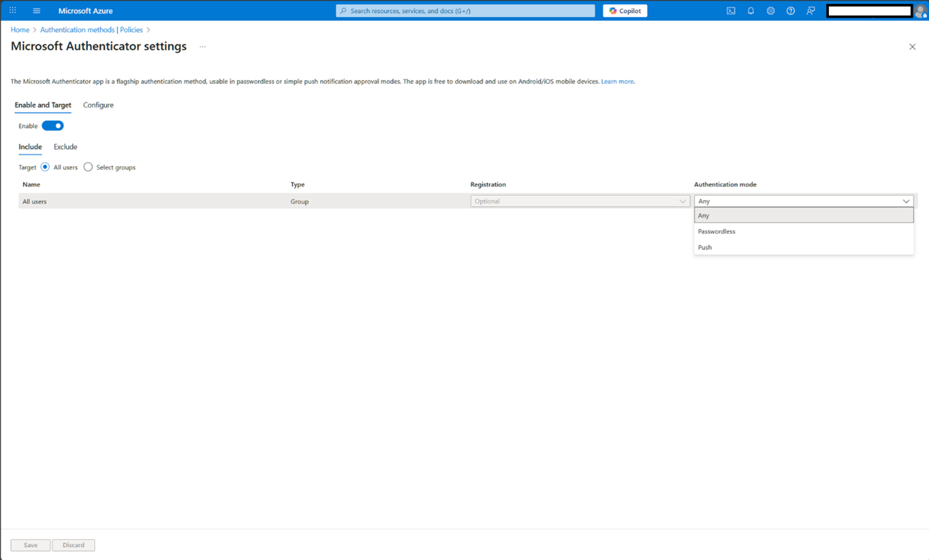This screenshot has width=929, height=560.
Task: Open portal settings gear
Action: click(x=770, y=10)
